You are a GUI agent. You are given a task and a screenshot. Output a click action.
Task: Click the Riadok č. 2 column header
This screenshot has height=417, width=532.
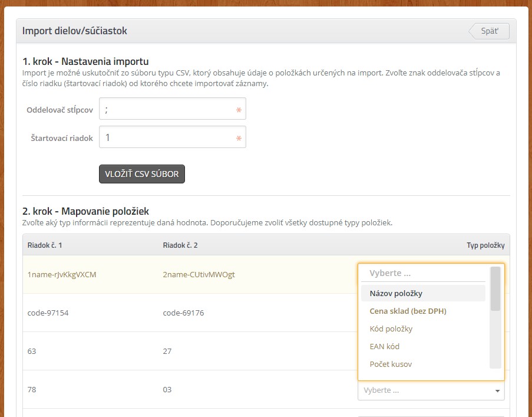[180, 245]
